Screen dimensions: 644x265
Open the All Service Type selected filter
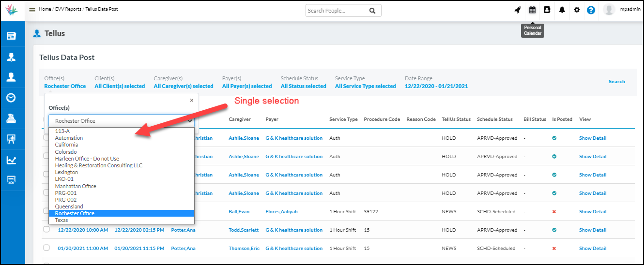(365, 86)
